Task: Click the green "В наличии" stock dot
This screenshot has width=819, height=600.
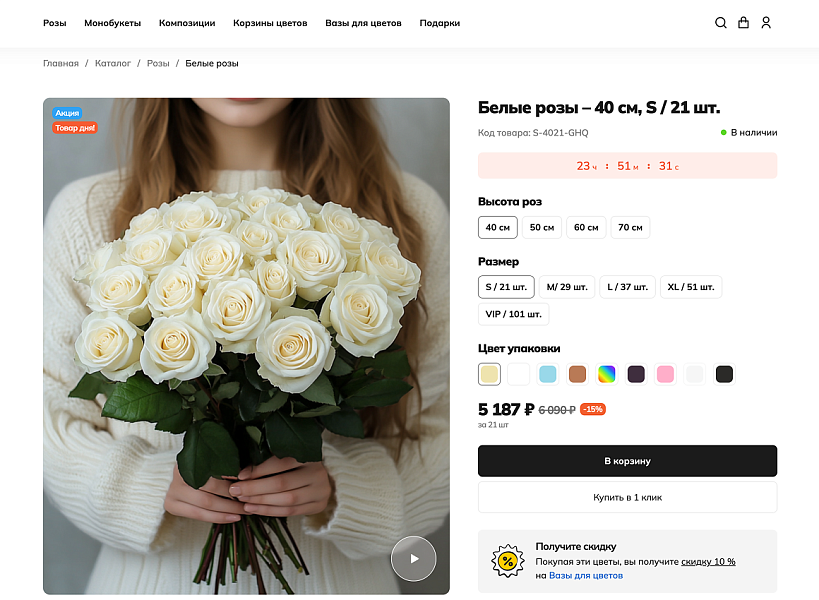Action: pos(725,131)
